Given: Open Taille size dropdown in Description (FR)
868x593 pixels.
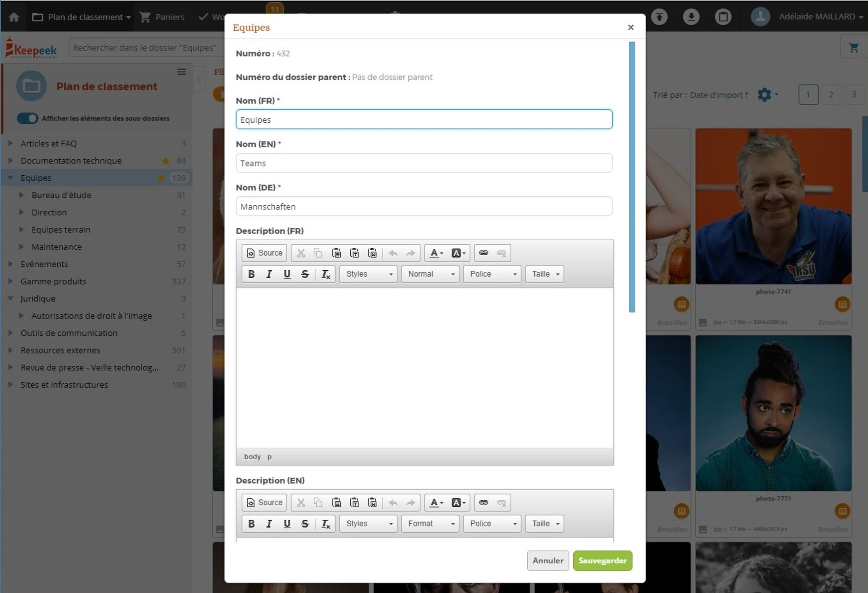Looking at the screenshot, I should click(545, 274).
